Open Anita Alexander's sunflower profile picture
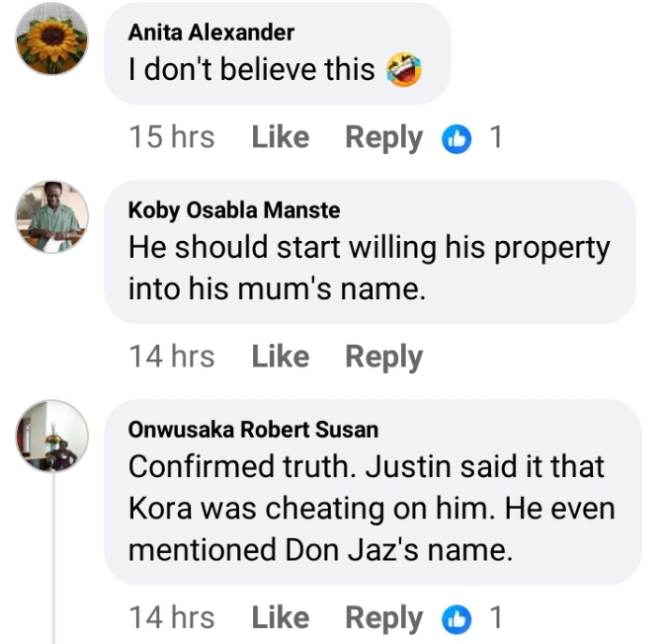Image resolution: width=667 pixels, height=644 pixels. 52,42
